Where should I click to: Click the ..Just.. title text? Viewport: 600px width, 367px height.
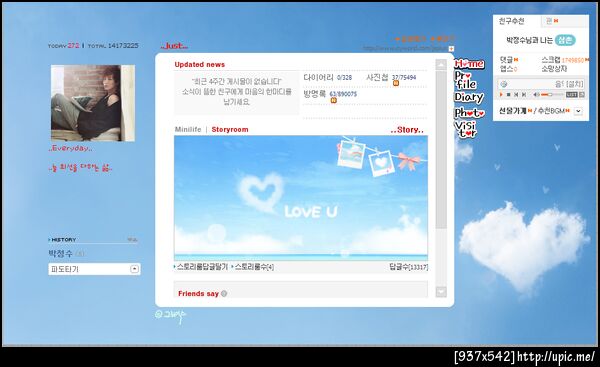[x=174, y=46]
